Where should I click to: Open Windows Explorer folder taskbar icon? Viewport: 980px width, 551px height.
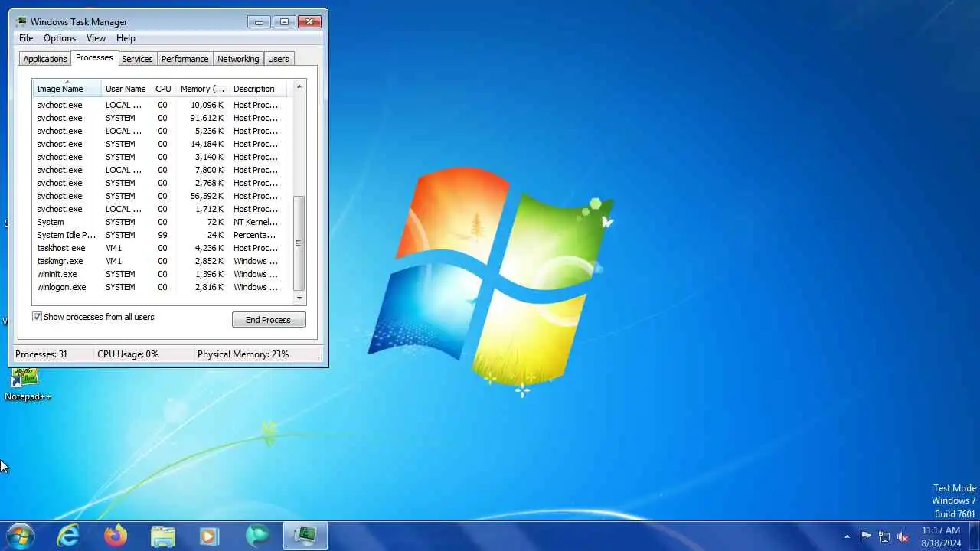162,536
